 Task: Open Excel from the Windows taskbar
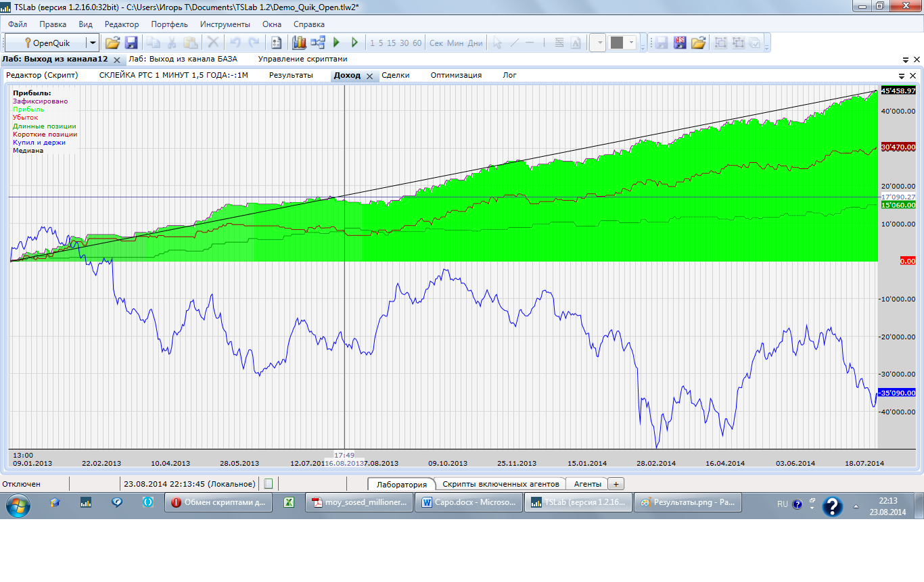tap(287, 503)
